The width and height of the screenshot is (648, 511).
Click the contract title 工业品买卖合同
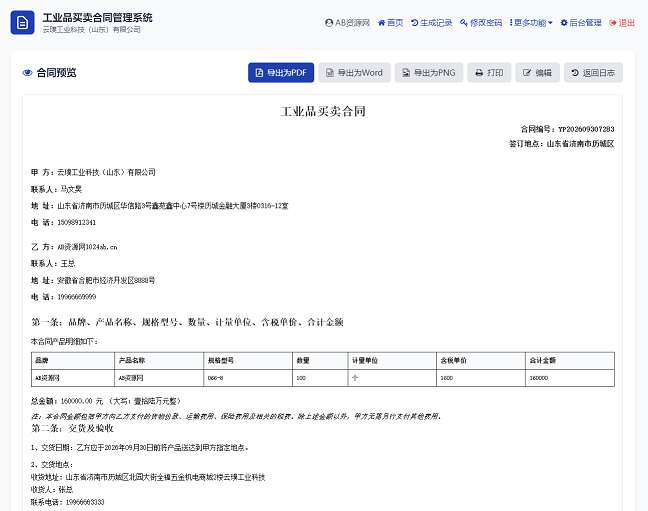[323, 111]
